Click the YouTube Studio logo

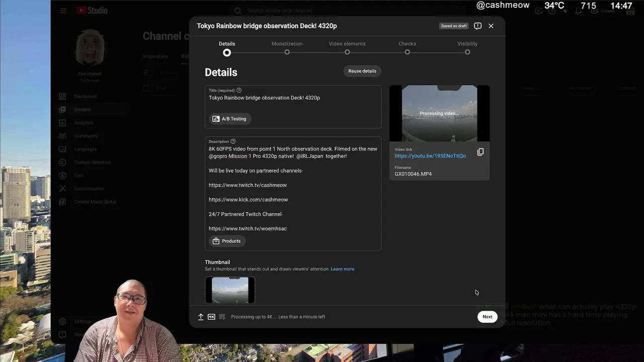(x=92, y=11)
